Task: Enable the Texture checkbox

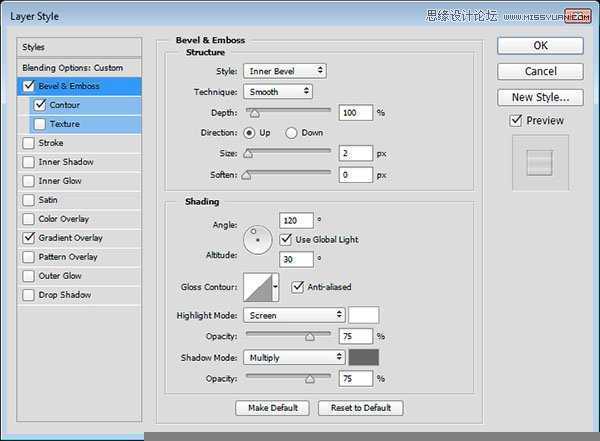Action: [x=40, y=124]
